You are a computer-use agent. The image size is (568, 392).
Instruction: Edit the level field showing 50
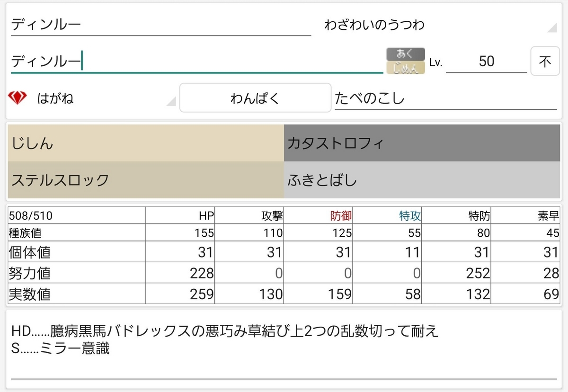(x=487, y=61)
